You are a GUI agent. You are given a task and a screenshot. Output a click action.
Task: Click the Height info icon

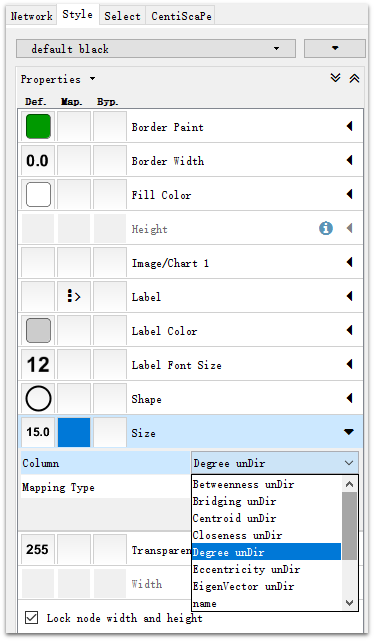(326, 228)
